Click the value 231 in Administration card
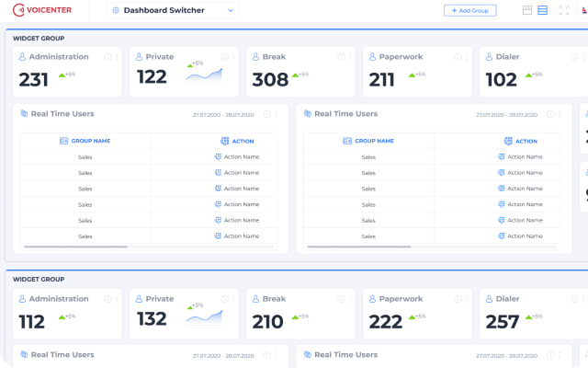This screenshot has height=368, width=588. click(34, 80)
